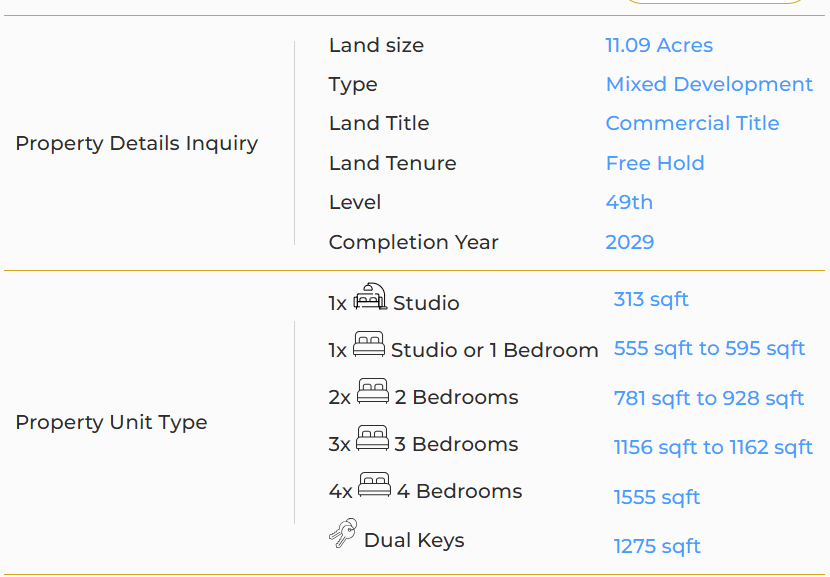
Task: Click the bed icon beside Studio or 1 Bedroom
Action: pyautogui.click(x=368, y=344)
